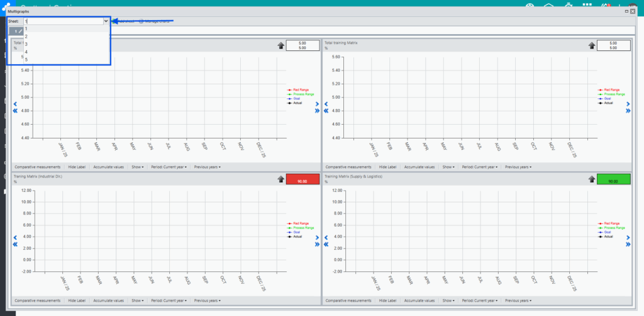Toggle Process Range legend in Total training Matrix
The image size is (644, 316).
(611, 94)
